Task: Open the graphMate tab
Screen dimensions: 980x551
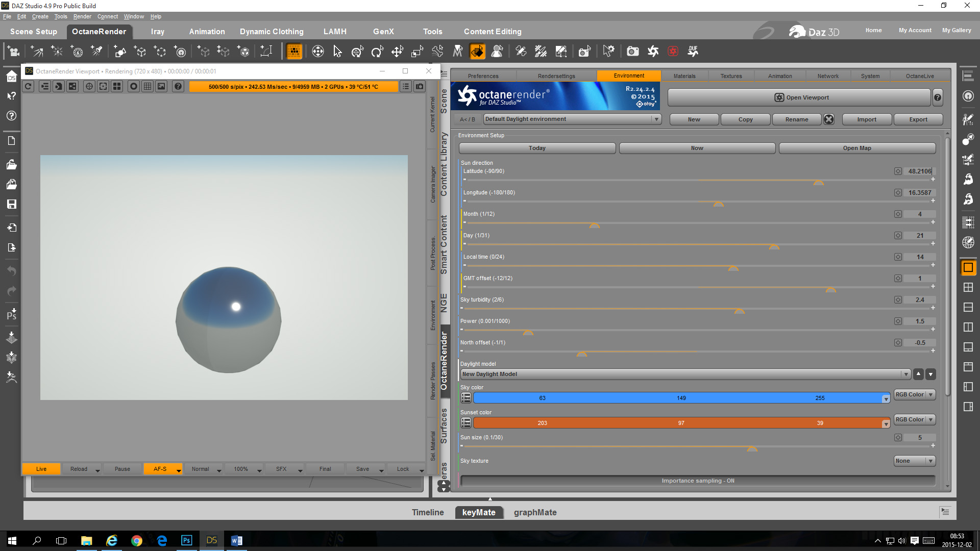Action: coord(535,512)
